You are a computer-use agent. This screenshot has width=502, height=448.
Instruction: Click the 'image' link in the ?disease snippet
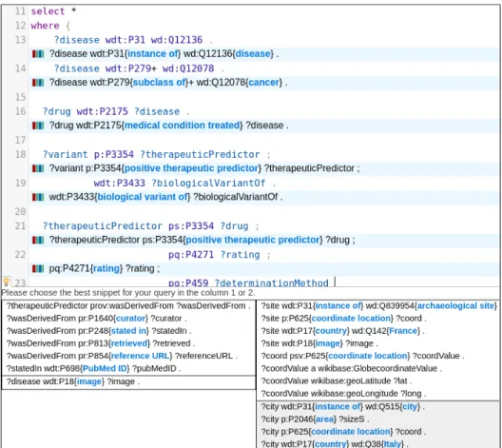pos(89,381)
